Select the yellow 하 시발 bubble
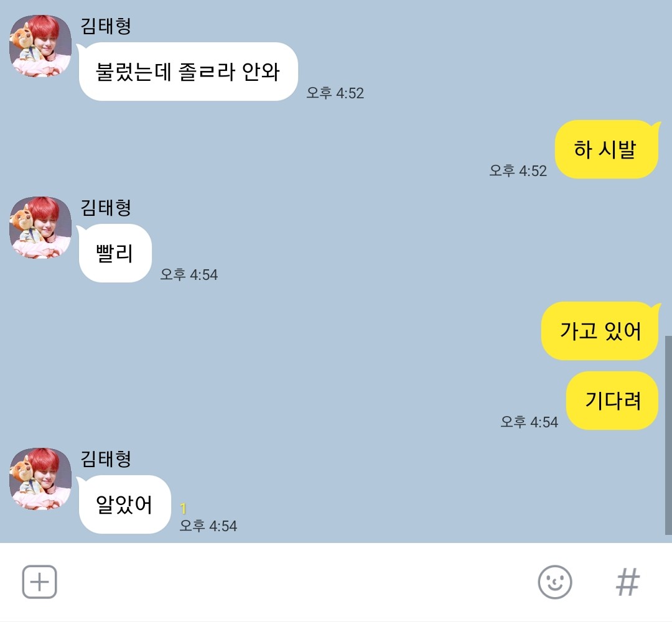 click(x=607, y=149)
